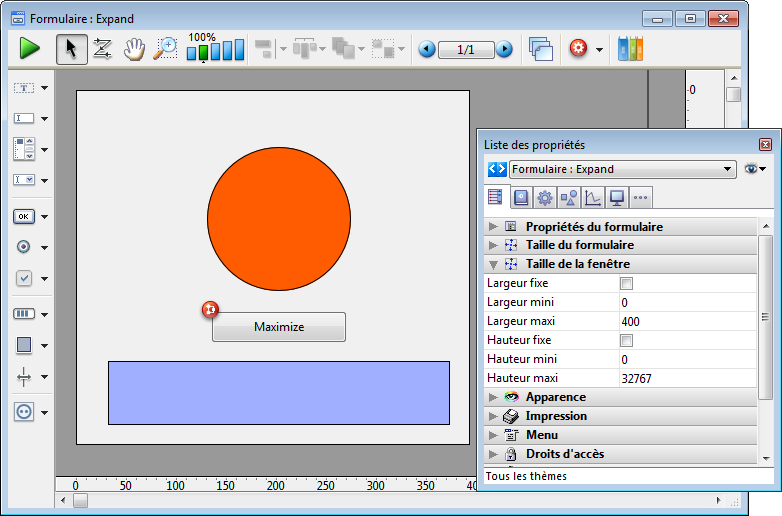Screen dimensions: 782x516
Task: Activate the entry order tool
Action: [x=102, y=49]
